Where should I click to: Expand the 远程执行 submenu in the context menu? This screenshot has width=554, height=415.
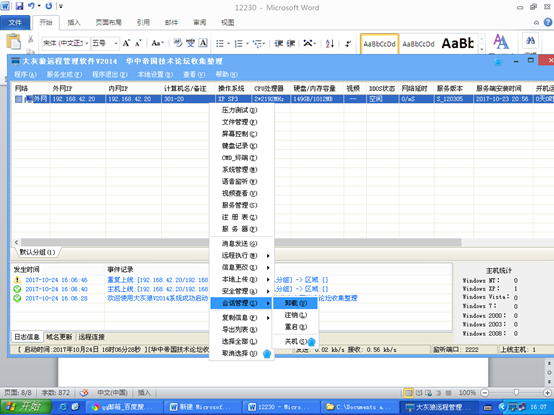point(268,255)
